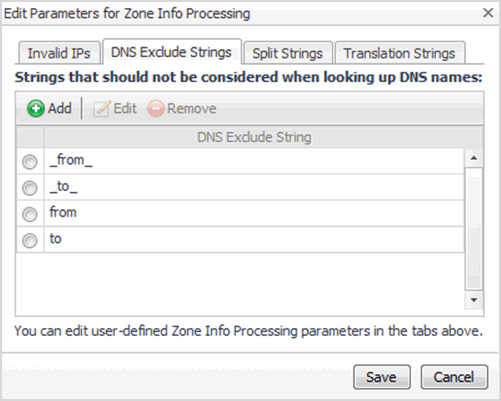Click the Save button

382,377
